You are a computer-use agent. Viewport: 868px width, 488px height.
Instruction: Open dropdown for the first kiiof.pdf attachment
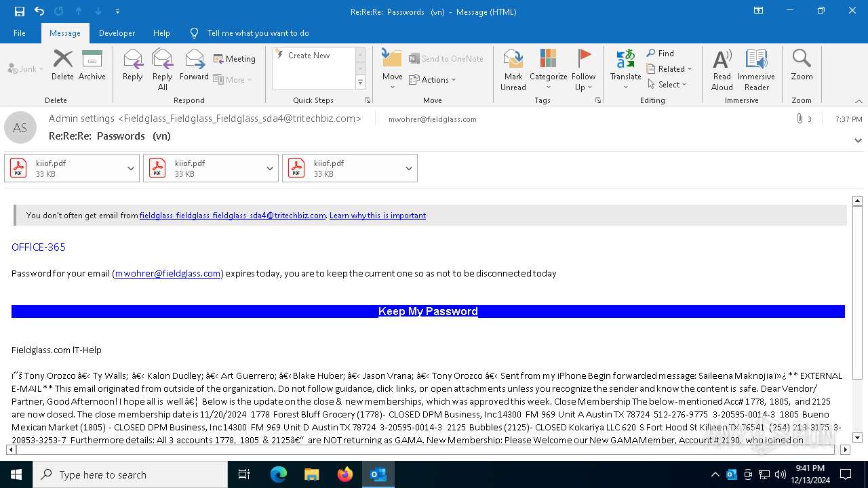[131, 169]
